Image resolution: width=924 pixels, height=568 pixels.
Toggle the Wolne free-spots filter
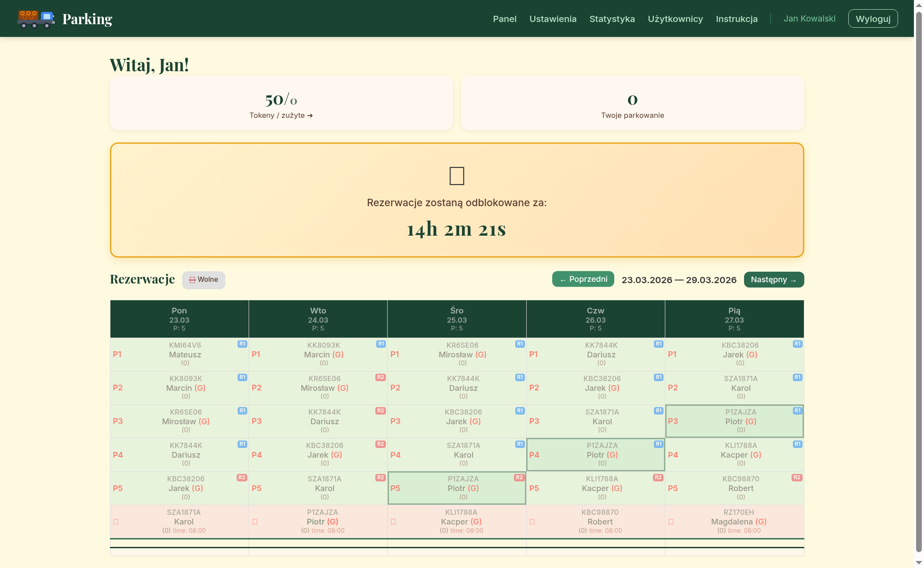coord(204,280)
